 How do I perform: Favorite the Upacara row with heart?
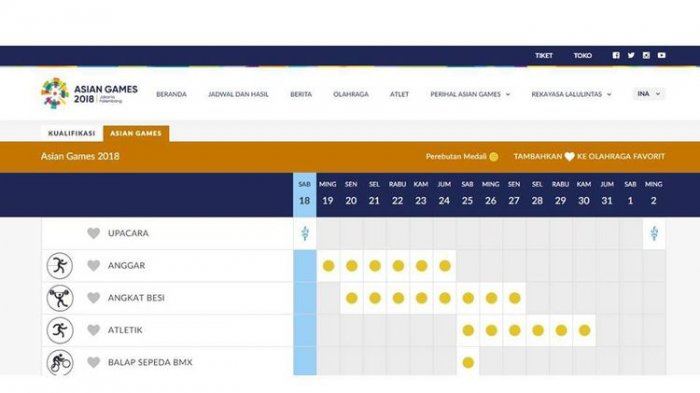pos(93,233)
